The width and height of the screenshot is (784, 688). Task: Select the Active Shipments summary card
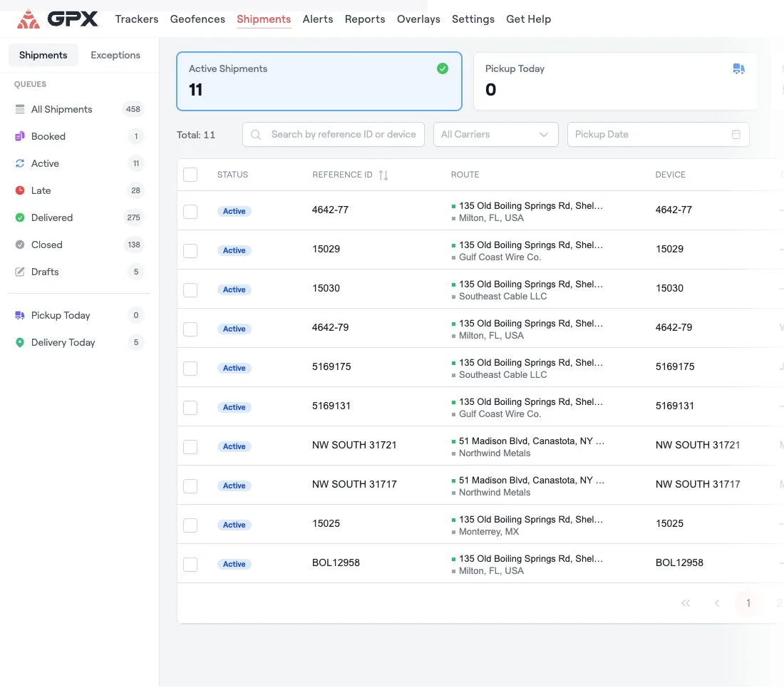coord(319,81)
